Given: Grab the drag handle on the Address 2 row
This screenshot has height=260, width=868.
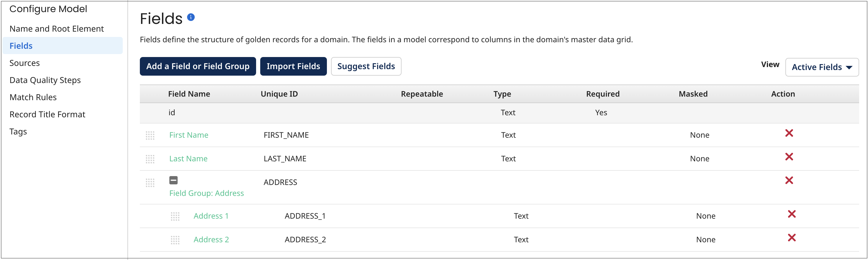Looking at the screenshot, I should (175, 240).
